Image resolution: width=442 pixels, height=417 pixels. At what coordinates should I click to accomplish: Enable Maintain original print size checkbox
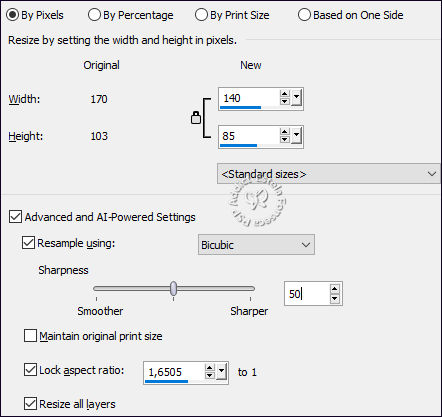coord(30,336)
